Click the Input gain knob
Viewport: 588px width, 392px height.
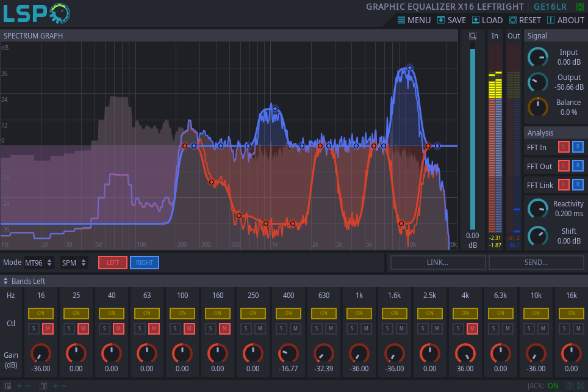538,57
